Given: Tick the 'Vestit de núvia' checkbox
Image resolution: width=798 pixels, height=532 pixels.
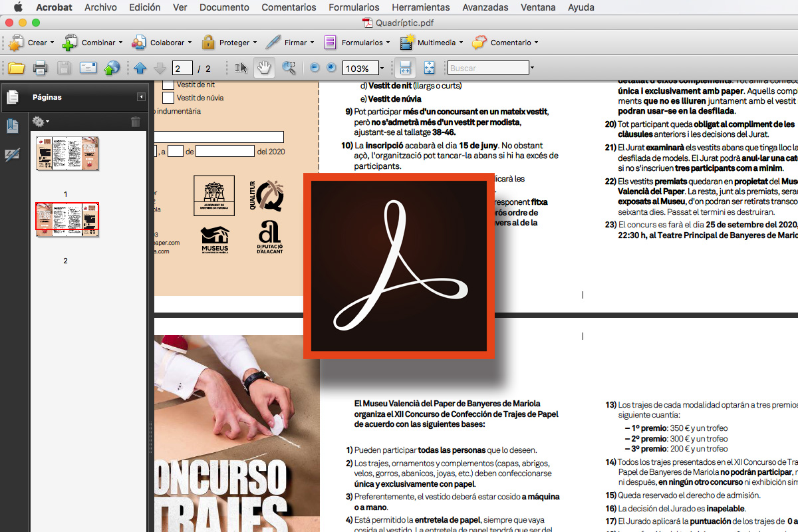Looking at the screenshot, I should (x=168, y=98).
